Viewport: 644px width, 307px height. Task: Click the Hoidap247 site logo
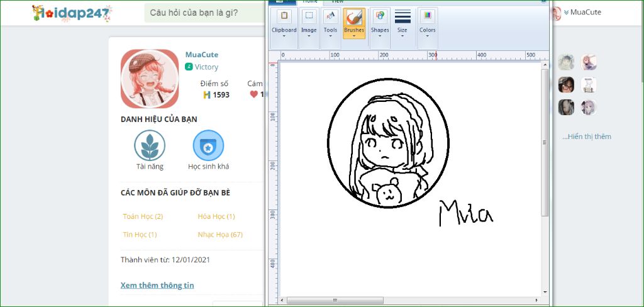72,13
